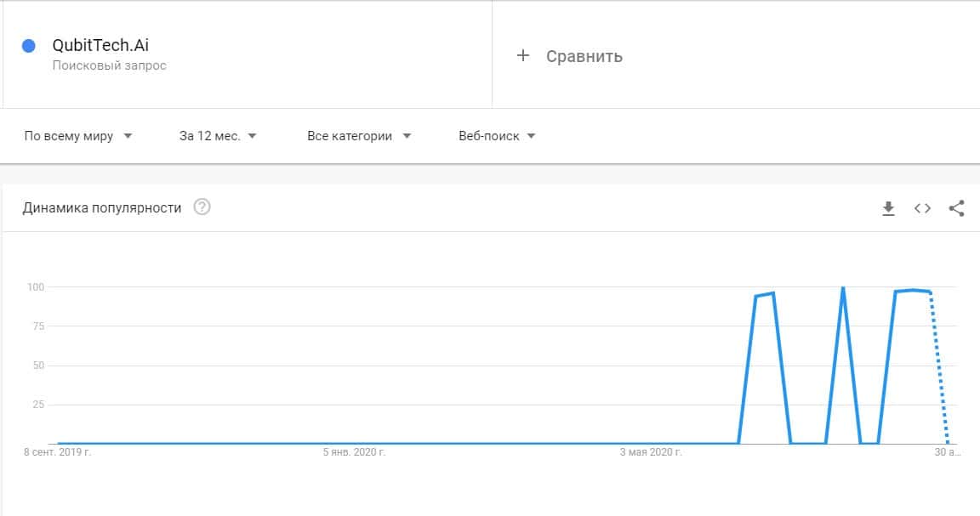This screenshot has width=980, height=516.
Task: Click the 8 сент. 2019 г. axis label
Action: (x=57, y=453)
